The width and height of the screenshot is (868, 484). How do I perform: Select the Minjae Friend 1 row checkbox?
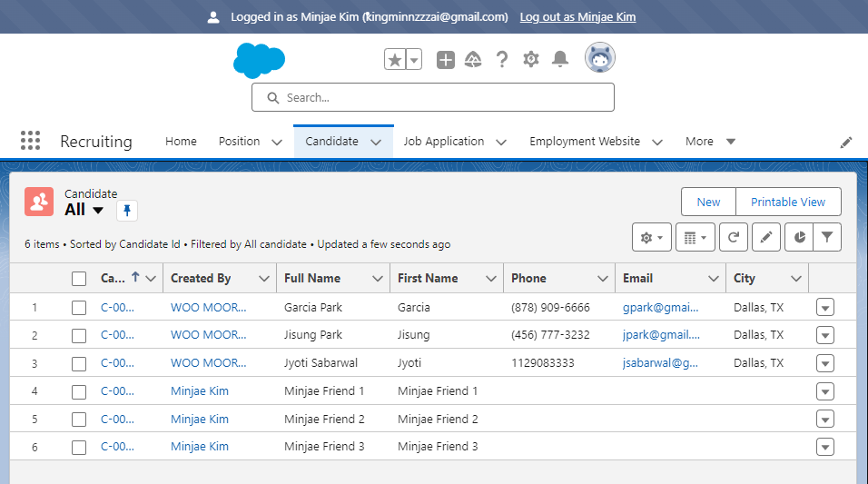[79, 392]
